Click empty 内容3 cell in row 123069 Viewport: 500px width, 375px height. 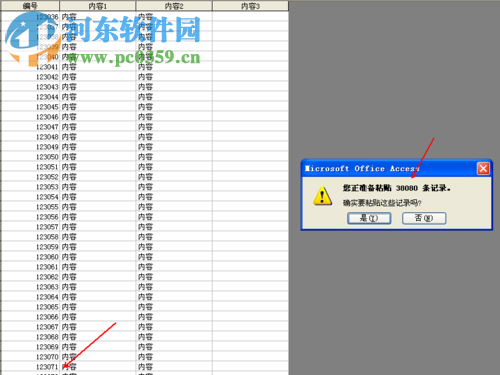click(x=251, y=347)
